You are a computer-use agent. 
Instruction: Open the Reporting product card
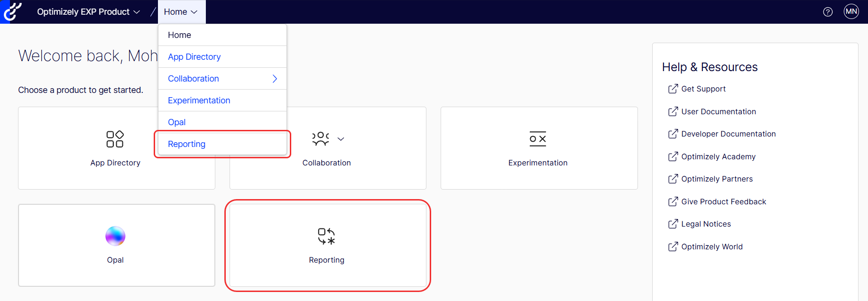click(x=328, y=245)
